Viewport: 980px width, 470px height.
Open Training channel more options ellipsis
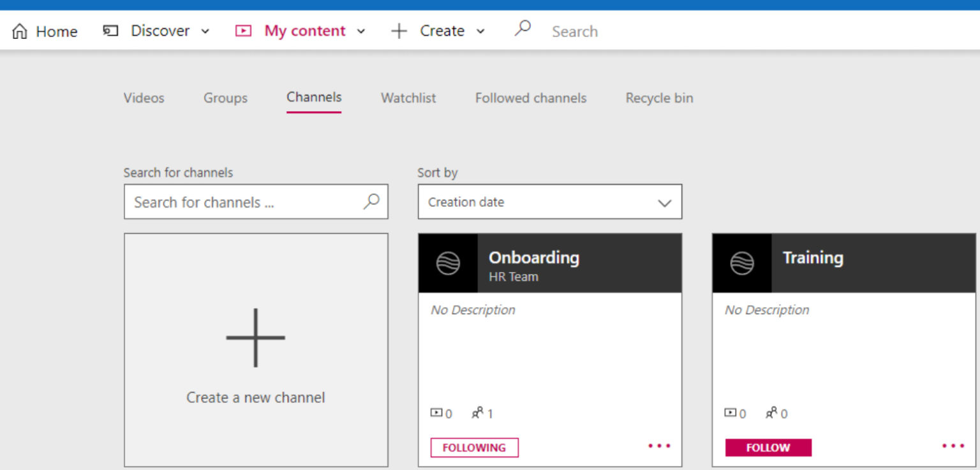pyautogui.click(x=953, y=446)
